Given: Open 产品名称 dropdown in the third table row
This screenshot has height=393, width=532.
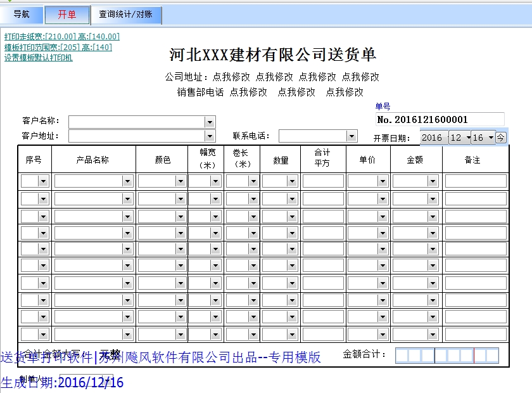Looking at the screenshot, I should 127,216.
